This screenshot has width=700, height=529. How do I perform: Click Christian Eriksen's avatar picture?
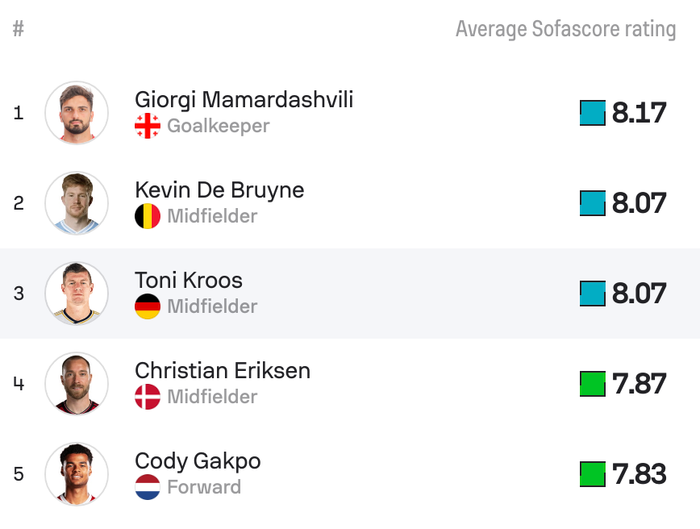(77, 383)
